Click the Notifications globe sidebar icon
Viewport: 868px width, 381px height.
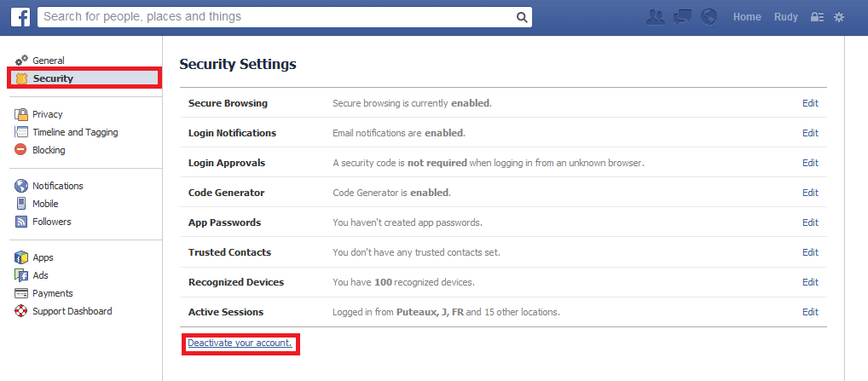click(21, 186)
